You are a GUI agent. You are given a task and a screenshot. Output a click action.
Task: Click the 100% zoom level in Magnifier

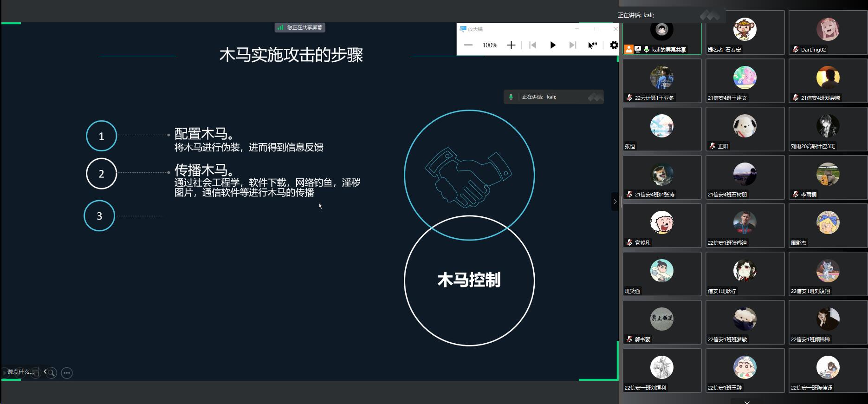490,45
